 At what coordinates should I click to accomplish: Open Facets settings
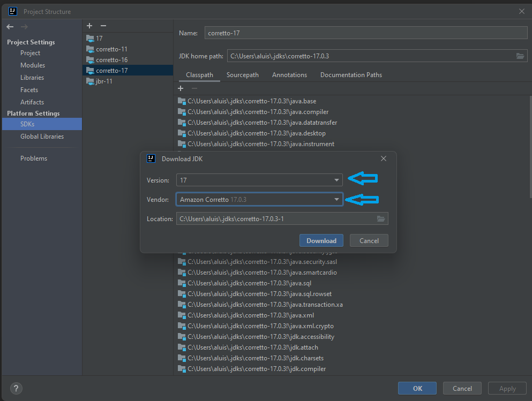29,90
